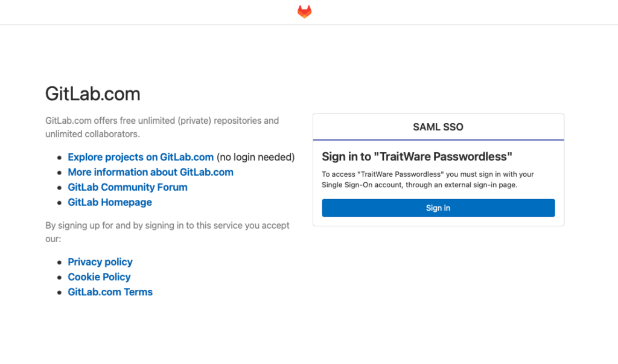Image resolution: width=618 pixels, height=364 pixels.
Task: Click the free unlimited repositories description paragraph
Action: tap(162, 127)
